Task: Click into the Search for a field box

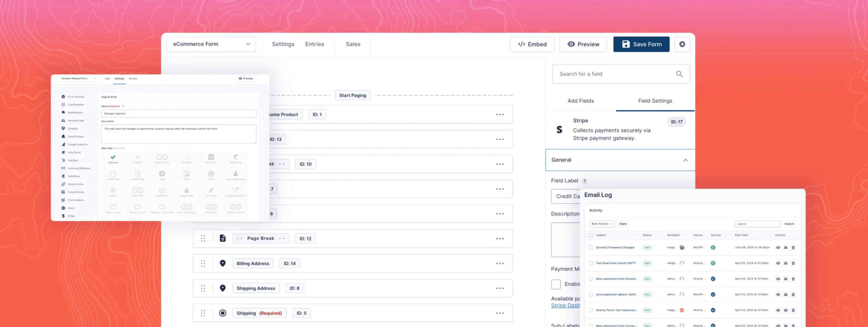Action: click(614, 74)
